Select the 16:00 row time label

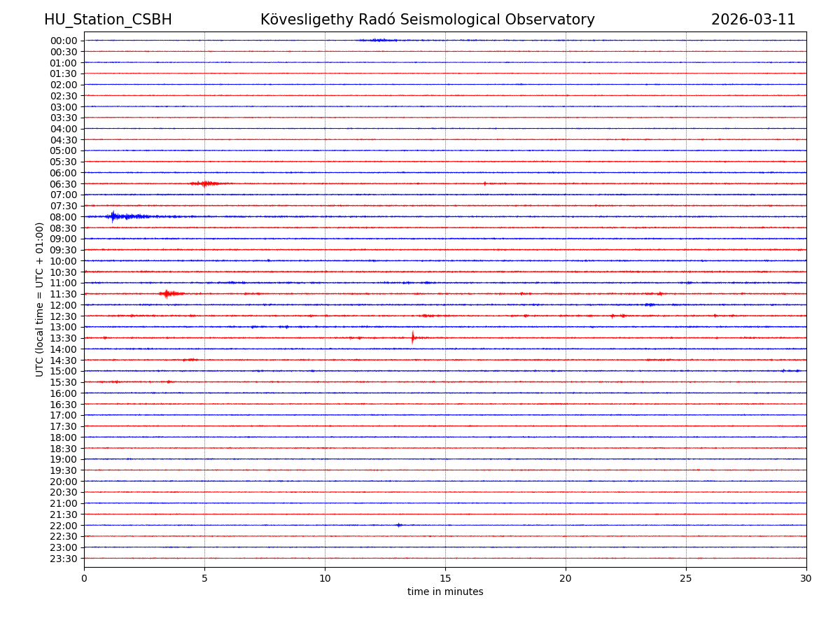64,393
